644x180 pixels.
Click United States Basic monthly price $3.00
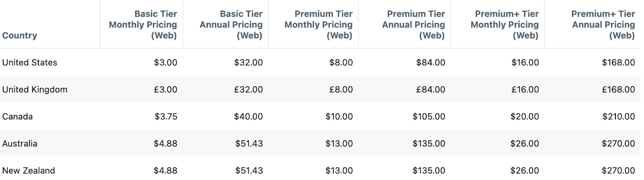pyautogui.click(x=165, y=63)
